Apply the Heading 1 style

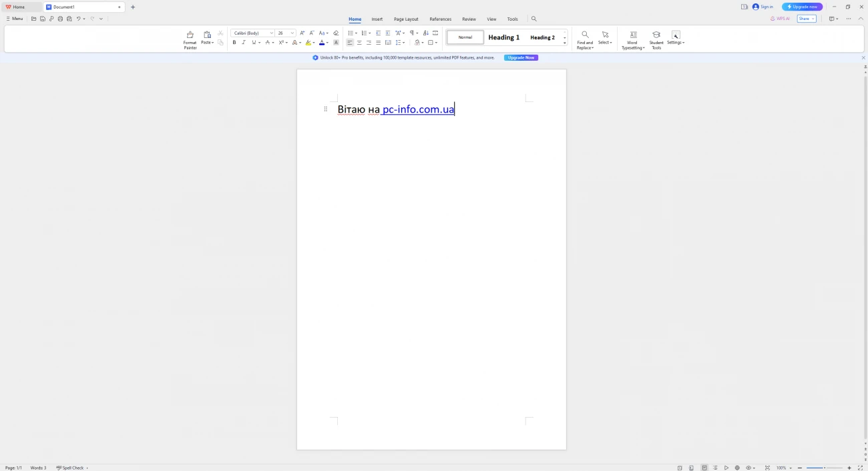(x=503, y=37)
